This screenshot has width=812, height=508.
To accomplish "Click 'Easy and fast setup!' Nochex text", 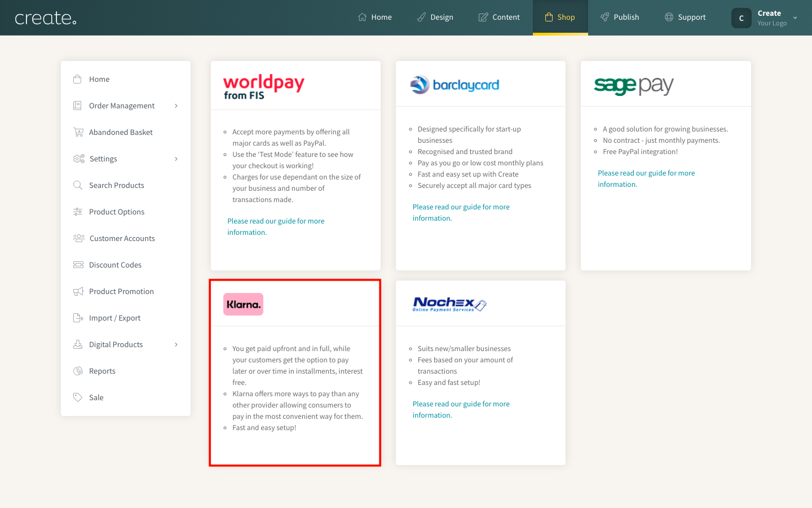I will [x=449, y=382].
